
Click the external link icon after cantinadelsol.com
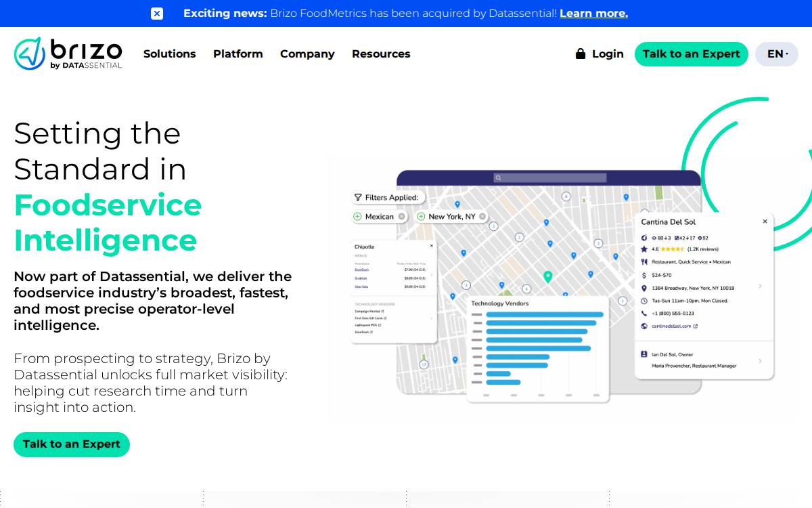pos(696,326)
